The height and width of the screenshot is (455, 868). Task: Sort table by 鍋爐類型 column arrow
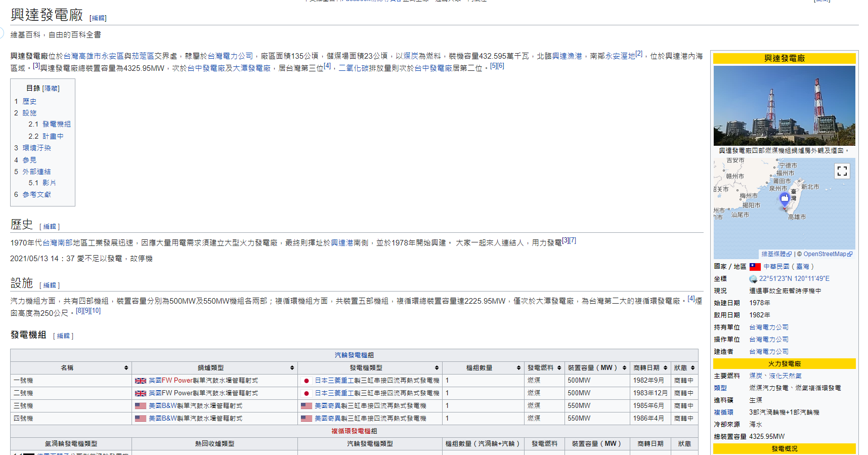coord(292,368)
